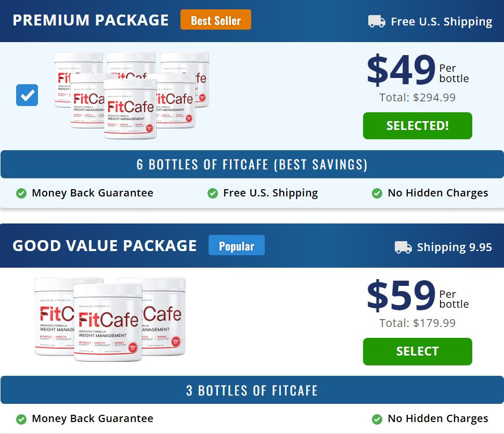Uncheck the blue Premium Package checkbox
The height and width of the screenshot is (434, 504).
tap(27, 95)
